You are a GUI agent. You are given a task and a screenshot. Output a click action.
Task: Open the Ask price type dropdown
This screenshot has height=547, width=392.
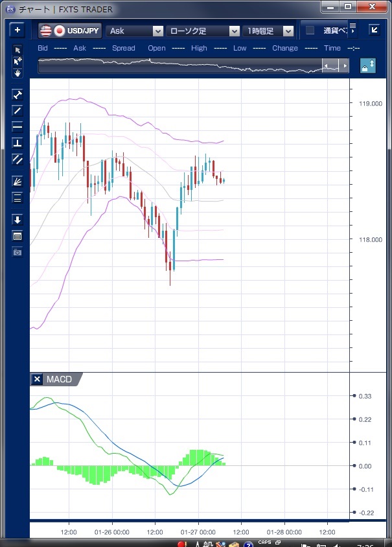tap(135, 30)
